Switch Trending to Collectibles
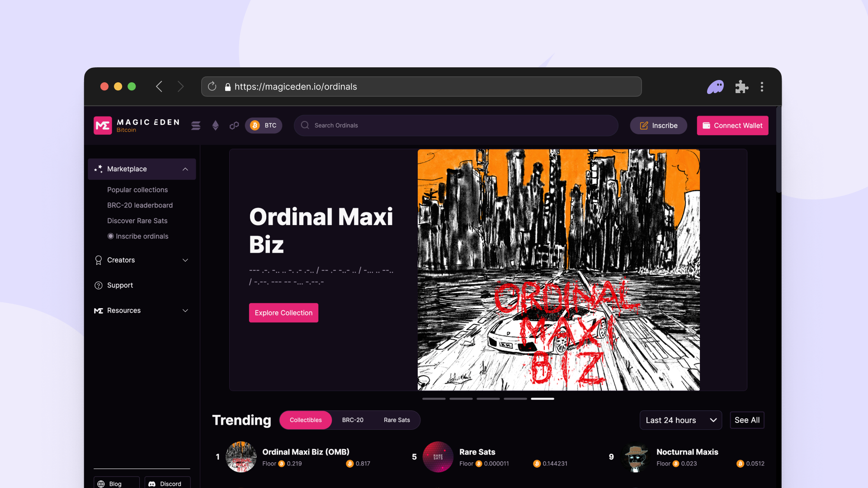 (x=306, y=420)
